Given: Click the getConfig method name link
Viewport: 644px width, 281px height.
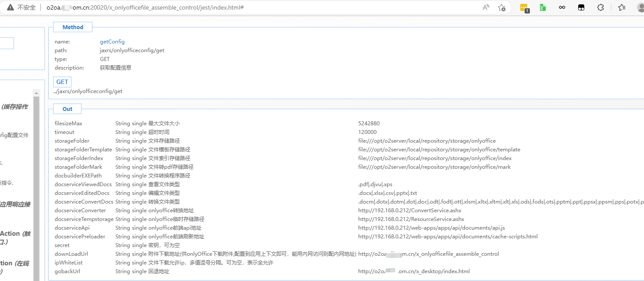Looking at the screenshot, I should (x=112, y=42).
